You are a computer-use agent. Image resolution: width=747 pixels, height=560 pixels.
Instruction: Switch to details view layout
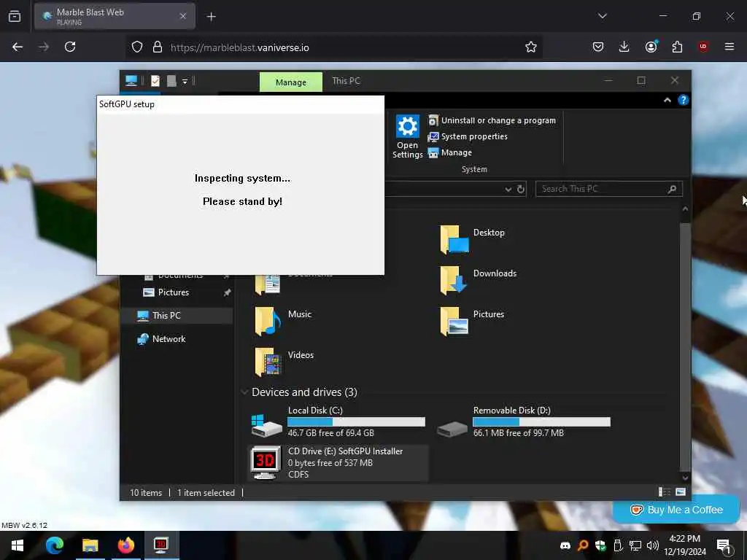664,492
